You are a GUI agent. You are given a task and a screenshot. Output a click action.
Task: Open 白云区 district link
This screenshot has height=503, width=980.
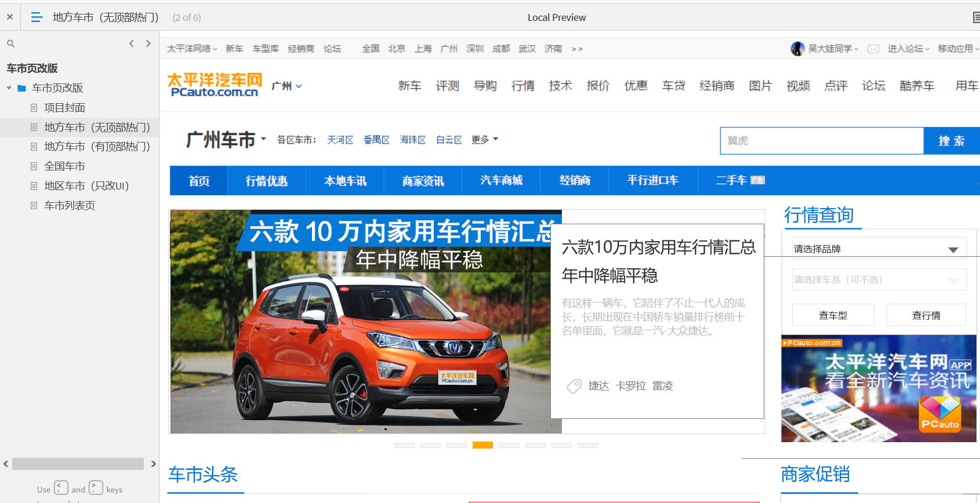(x=449, y=140)
